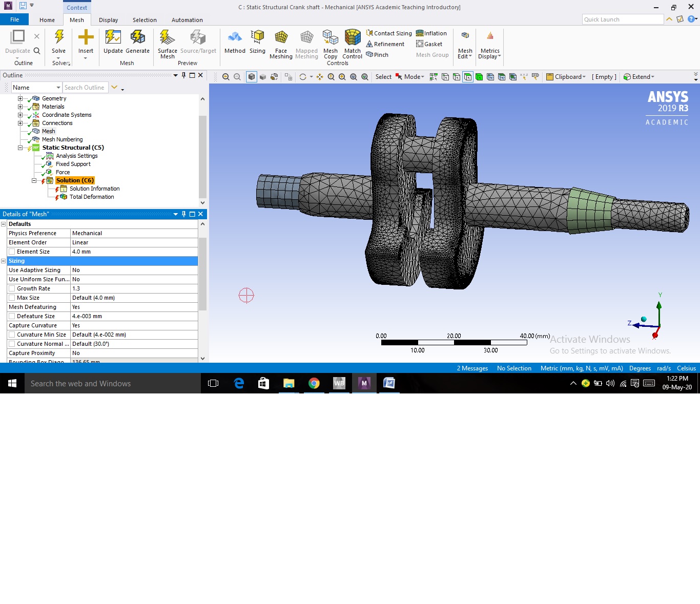Switch to the Display ribbon tab

point(108,20)
